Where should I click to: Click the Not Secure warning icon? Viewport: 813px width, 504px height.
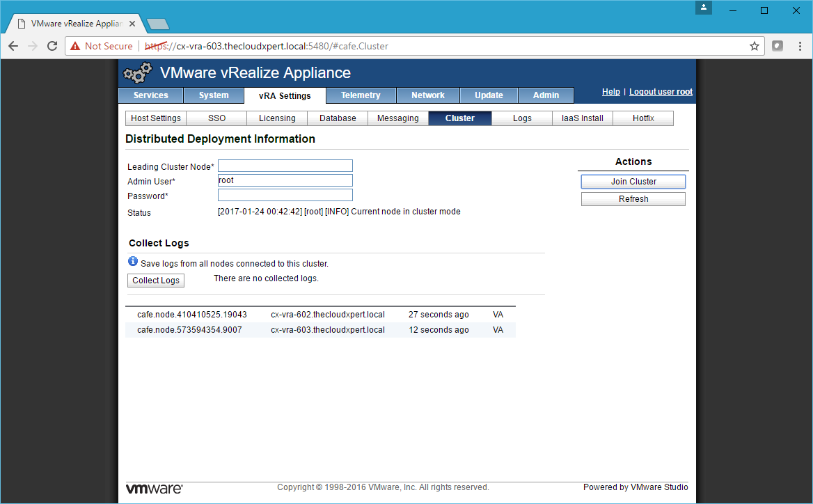[75, 46]
